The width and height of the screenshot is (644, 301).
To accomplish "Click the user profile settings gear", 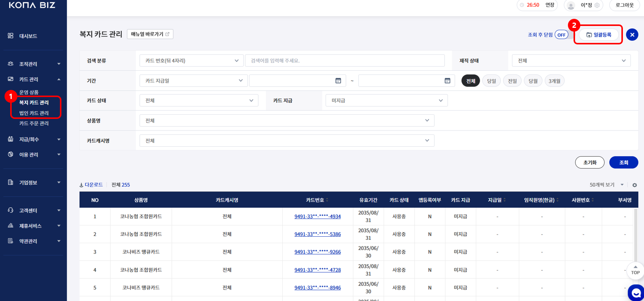I will point(597,5).
